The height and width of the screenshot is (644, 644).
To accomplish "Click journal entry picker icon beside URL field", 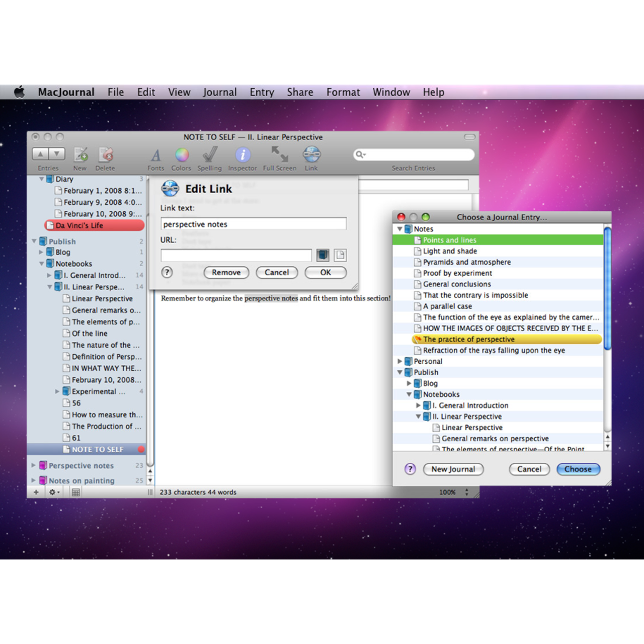I will click(x=323, y=255).
